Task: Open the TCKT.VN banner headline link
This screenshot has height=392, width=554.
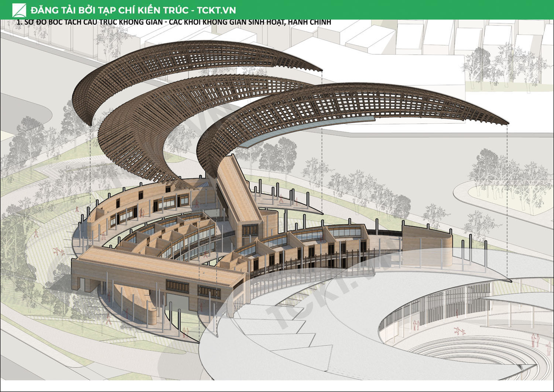Action: pyautogui.click(x=133, y=10)
